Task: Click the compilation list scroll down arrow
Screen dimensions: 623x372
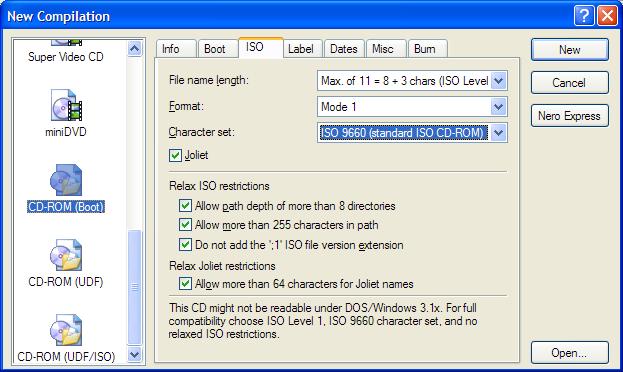Action: tap(135, 355)
